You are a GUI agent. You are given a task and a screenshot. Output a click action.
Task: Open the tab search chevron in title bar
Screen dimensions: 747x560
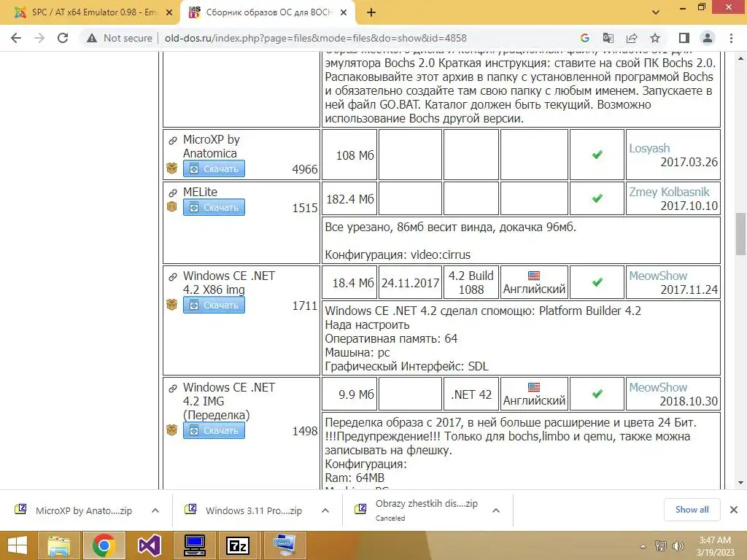click(x=656, y=12)
